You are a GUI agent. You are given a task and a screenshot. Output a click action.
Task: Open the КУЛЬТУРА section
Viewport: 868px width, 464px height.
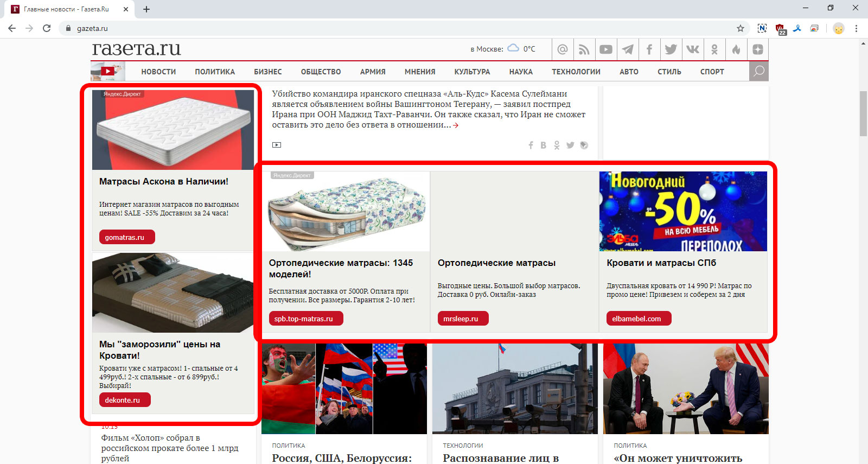472,72
